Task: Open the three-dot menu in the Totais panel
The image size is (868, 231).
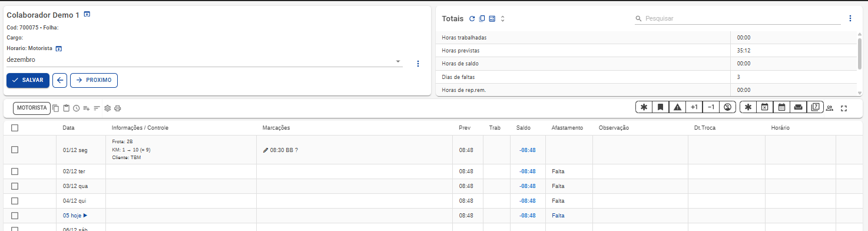Action: [850, 18]
